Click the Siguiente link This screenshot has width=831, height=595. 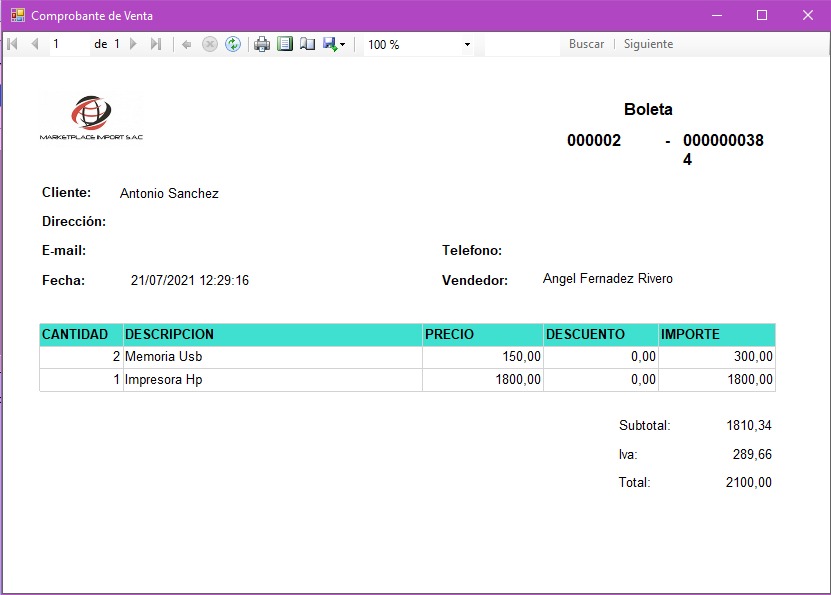(x=648, y=44)
